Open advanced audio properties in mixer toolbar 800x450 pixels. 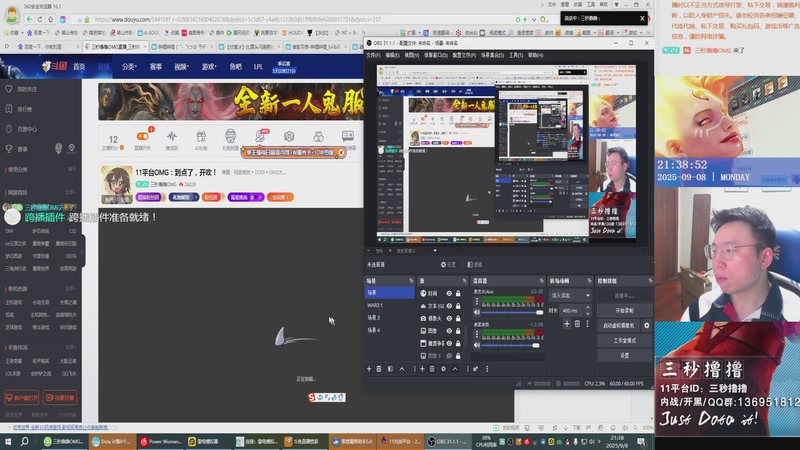pos(476,369)
